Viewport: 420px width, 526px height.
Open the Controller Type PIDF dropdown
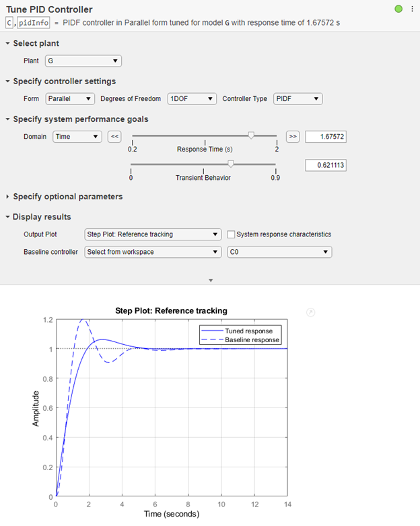point(297,99)
